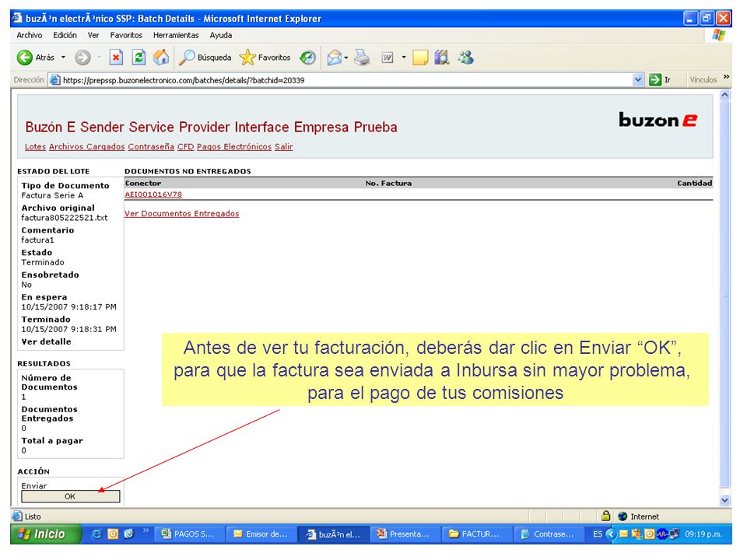Click the Lotes link

(35, 147)
